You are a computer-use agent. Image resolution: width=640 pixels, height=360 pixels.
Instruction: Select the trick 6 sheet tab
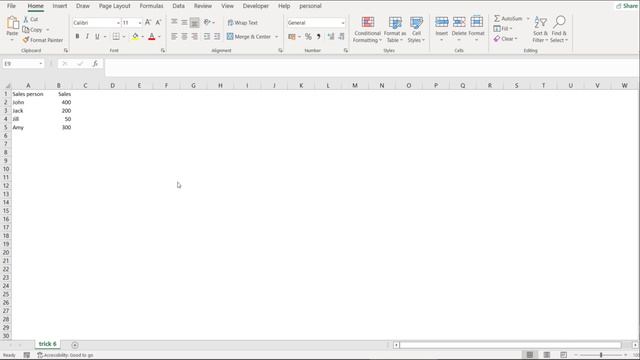47,344
